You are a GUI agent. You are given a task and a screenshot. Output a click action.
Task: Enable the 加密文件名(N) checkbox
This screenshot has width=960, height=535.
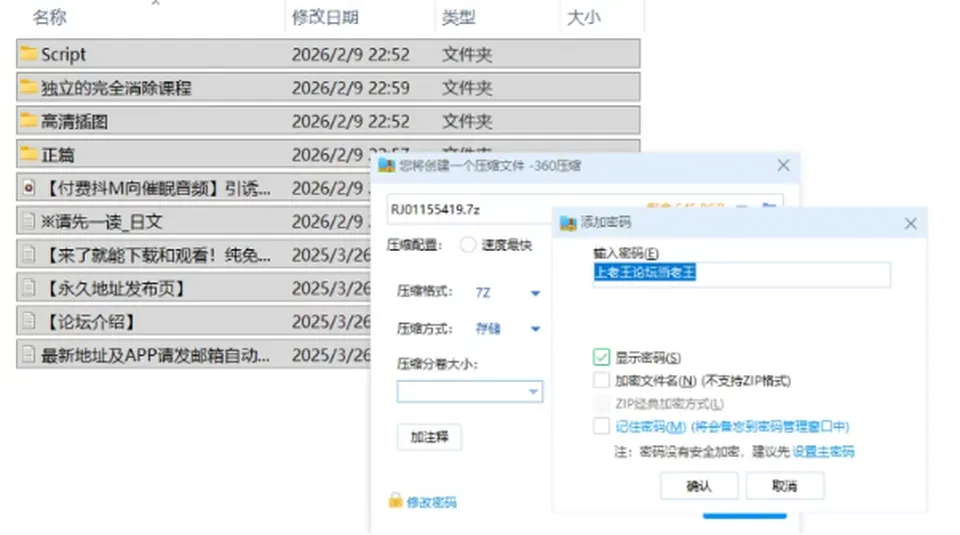[601, 380]
